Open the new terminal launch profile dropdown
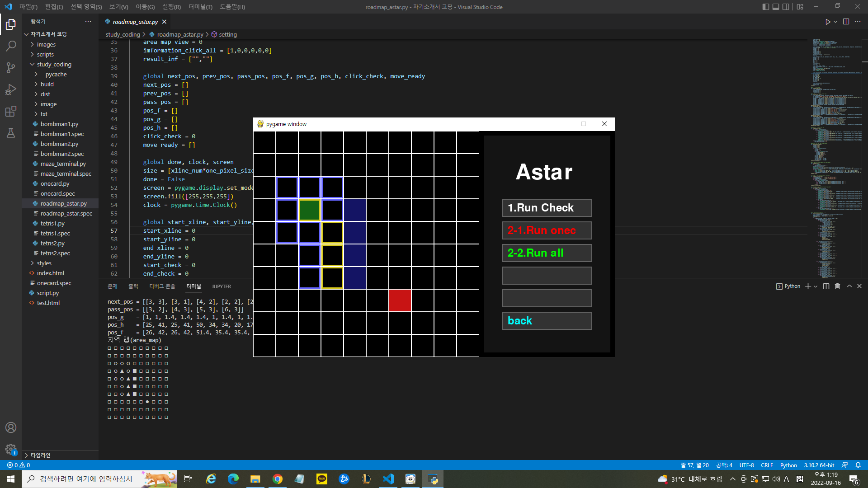The width and height of the screenshot is (868, 488). 816,286
